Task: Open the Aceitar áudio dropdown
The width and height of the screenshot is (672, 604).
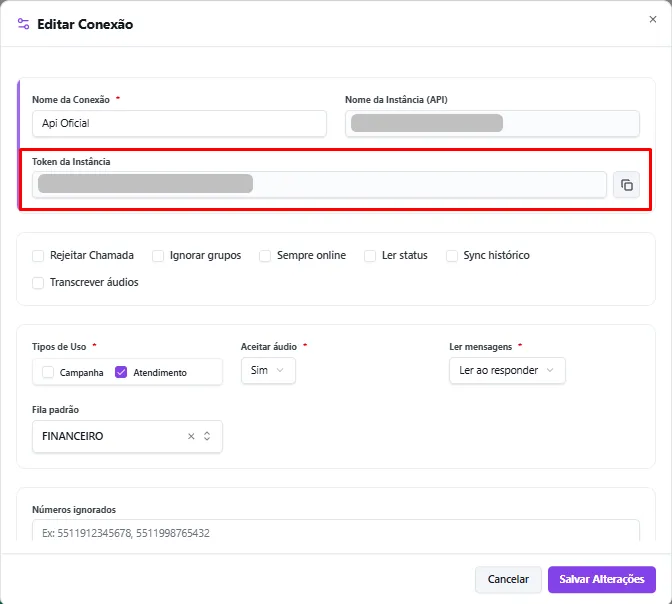Action: click(268, 370)
